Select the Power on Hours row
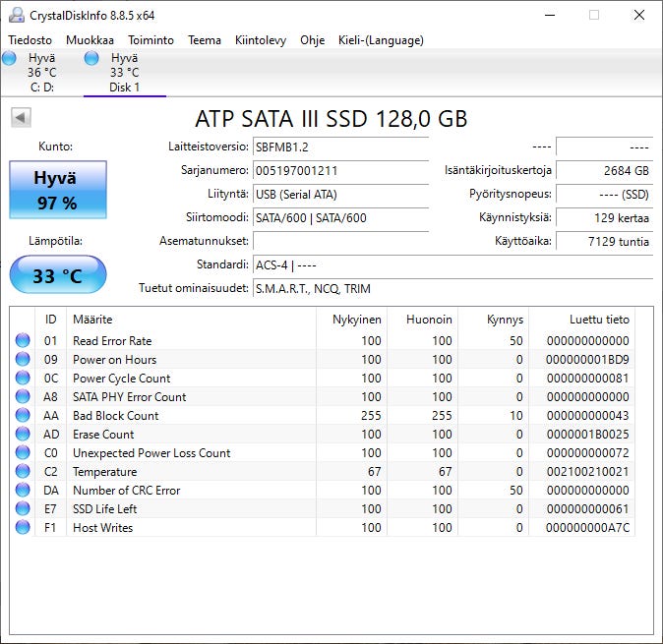 tap(197, 360)
